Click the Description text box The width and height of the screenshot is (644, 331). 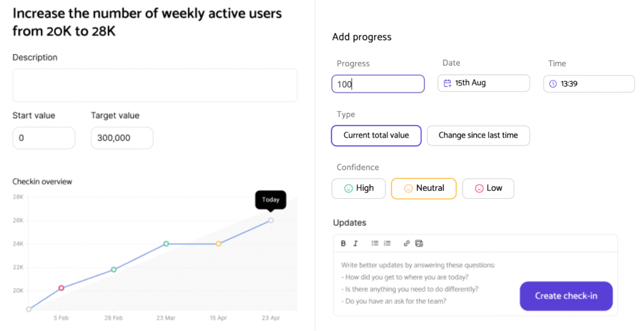[x=155, y=85]
